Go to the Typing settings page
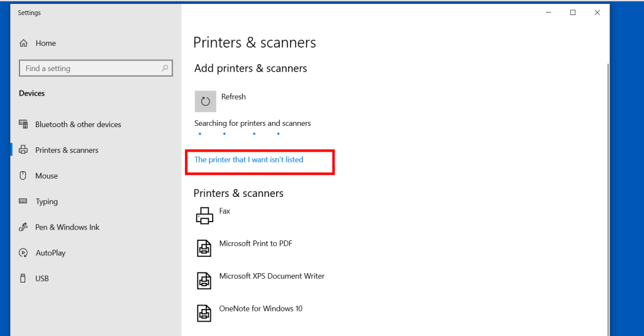644x336 pixels. click(47, 202)
